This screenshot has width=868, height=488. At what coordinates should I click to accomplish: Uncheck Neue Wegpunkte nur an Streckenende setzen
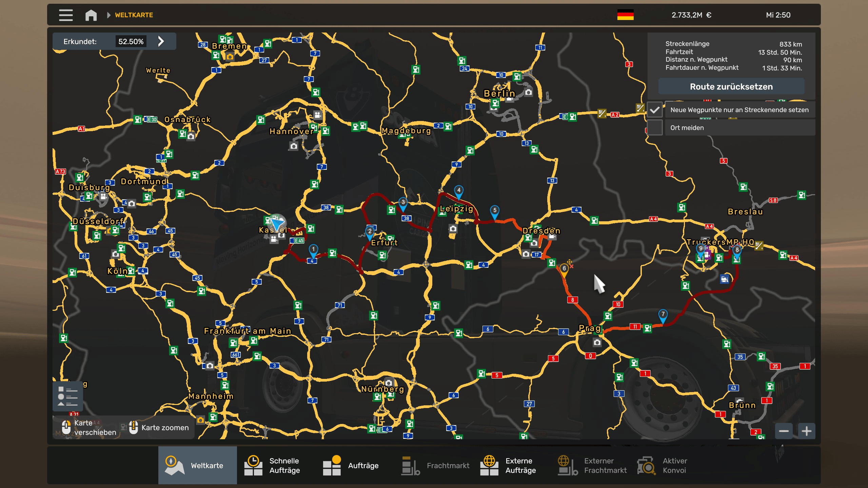(x=655, y=110)
